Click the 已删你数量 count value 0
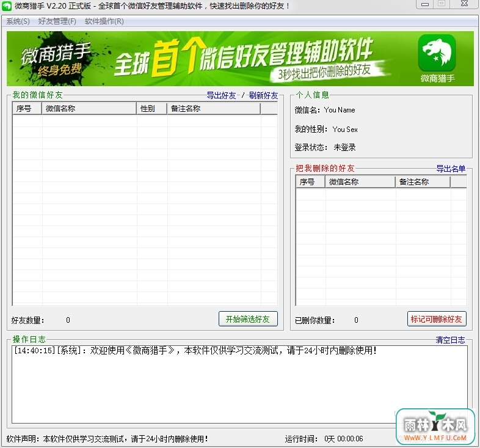 point(356,320)
